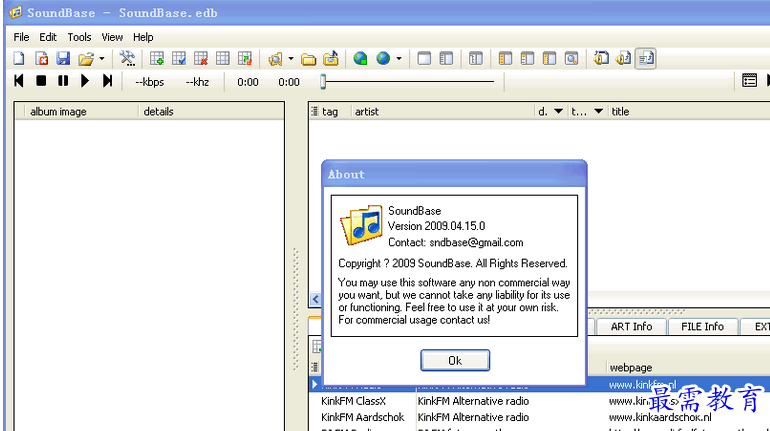Click the www.kinkaardschok.nl webpage cell
The width and height of the screenshot is (770, 431).
tap(660, 417)
